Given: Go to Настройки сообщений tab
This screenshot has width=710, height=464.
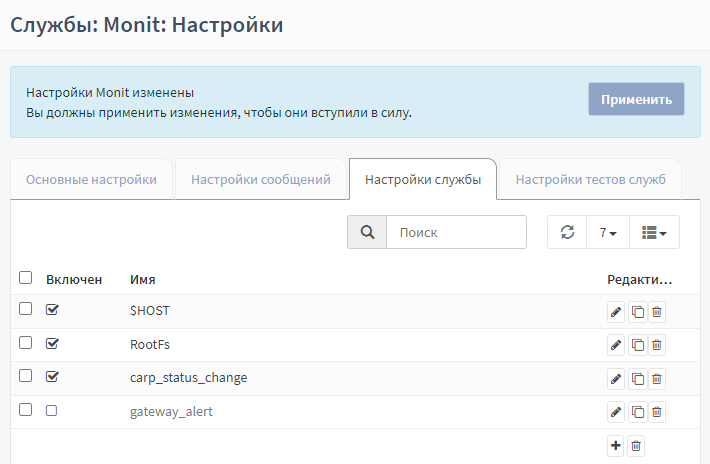Looking at the screenshot, I should click(260, 180).
